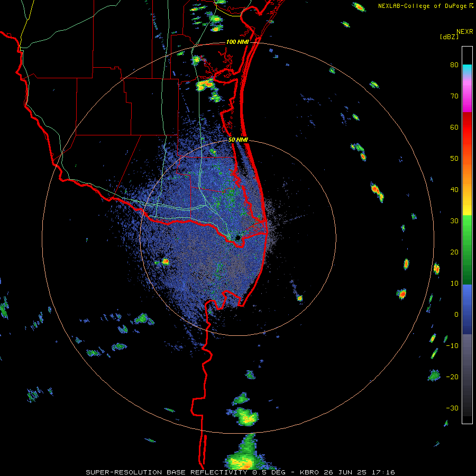Click the 50 value on the dBZ scale
The height and width of the screenshot is (476, 476).
(454, 159)
